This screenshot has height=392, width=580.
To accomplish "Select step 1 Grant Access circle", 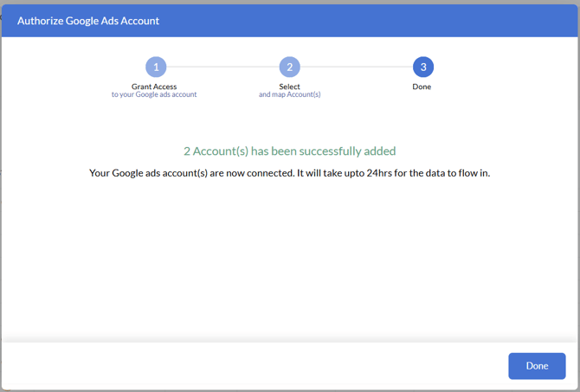I will [156, 67].
